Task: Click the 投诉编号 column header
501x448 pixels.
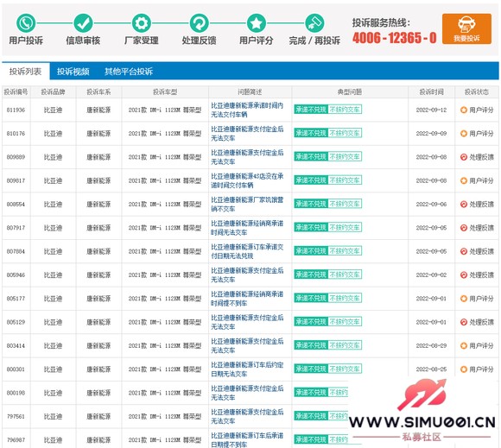Action: 16,92
